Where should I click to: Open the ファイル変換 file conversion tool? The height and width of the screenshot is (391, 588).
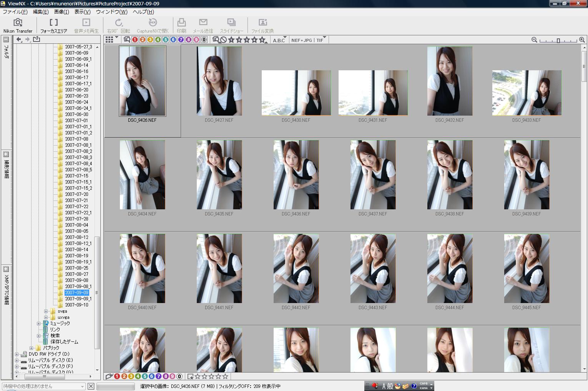[262, 26]
